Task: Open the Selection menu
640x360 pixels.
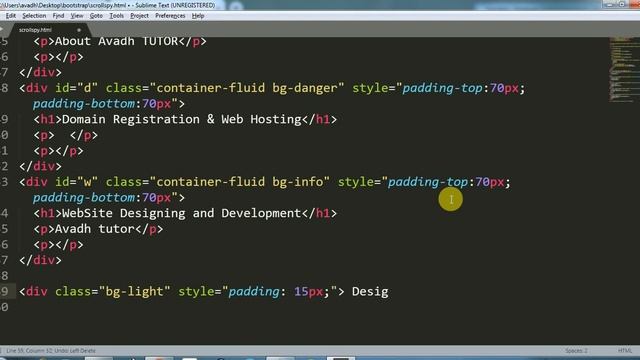Action: pos(34,16)
